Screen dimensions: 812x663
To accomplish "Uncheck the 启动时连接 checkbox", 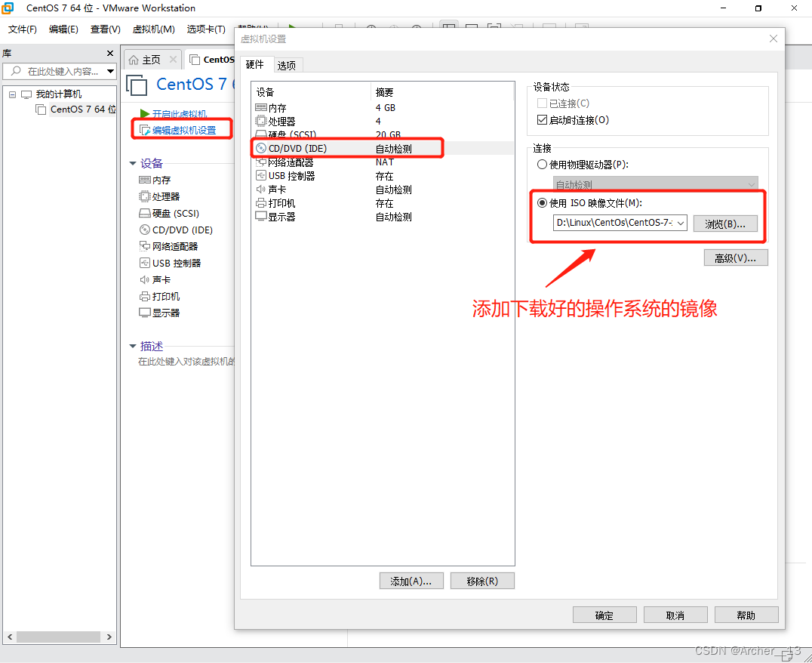I will click(542, 119).
